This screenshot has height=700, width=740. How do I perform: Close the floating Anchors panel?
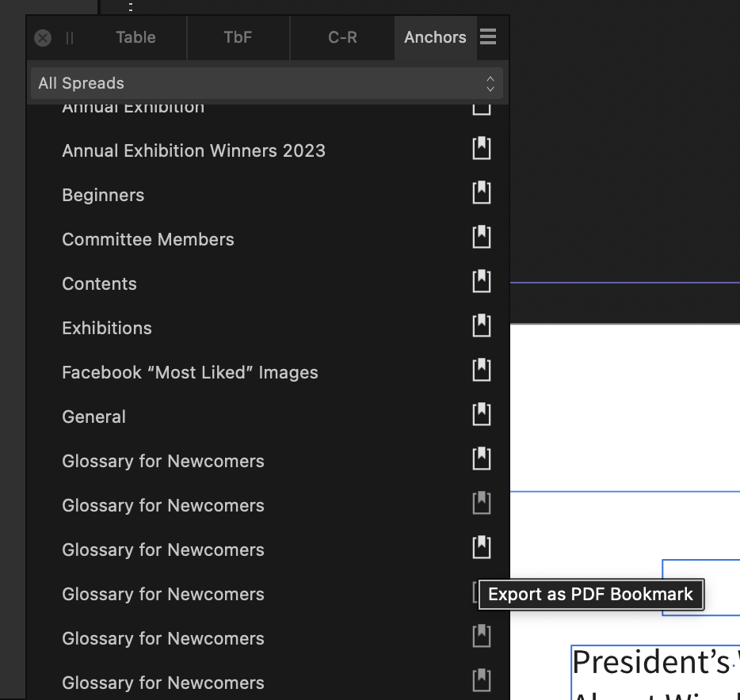coord(43,38)
